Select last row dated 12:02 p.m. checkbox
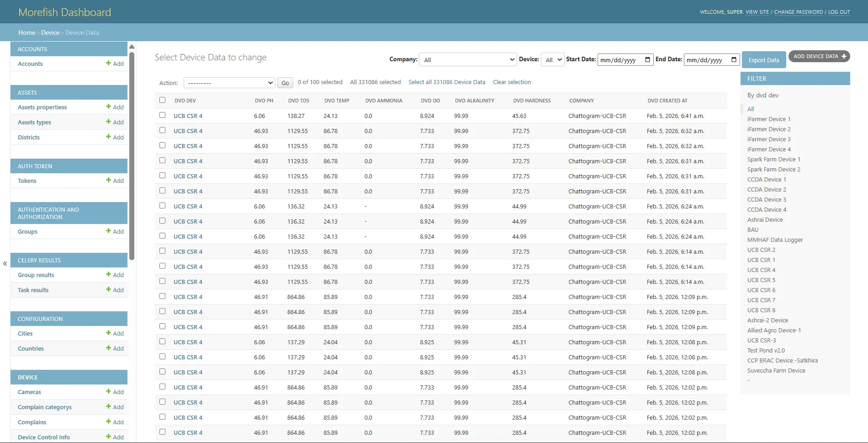This screenshot has height=443, width=868. pyautogui.click(x=162, y=432)
